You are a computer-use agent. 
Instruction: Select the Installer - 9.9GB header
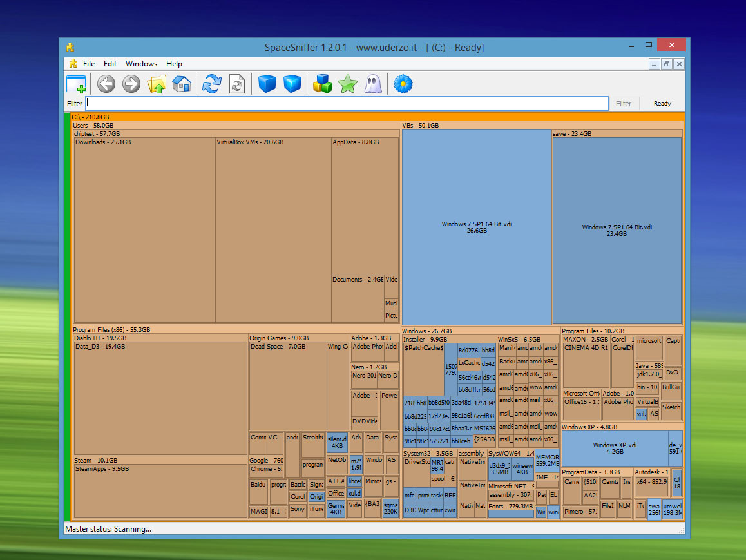(x=450, y=339)
